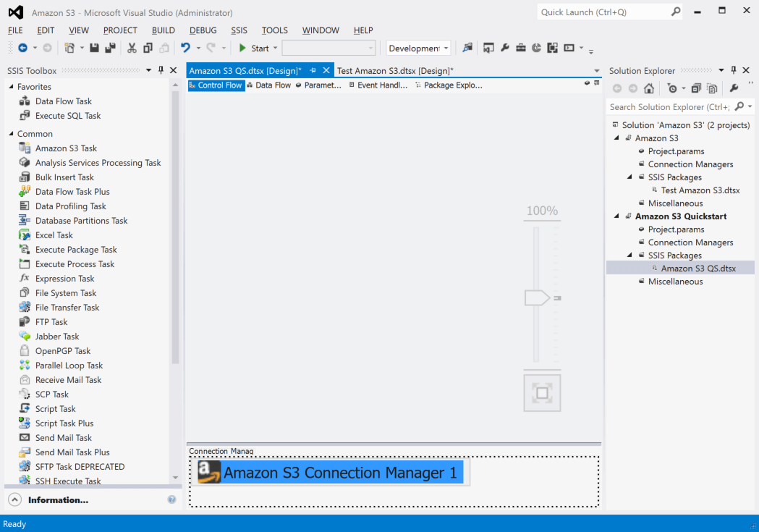Click in the Quick Launch input field
Screen dimensions: 759x532
click(603, 12)
